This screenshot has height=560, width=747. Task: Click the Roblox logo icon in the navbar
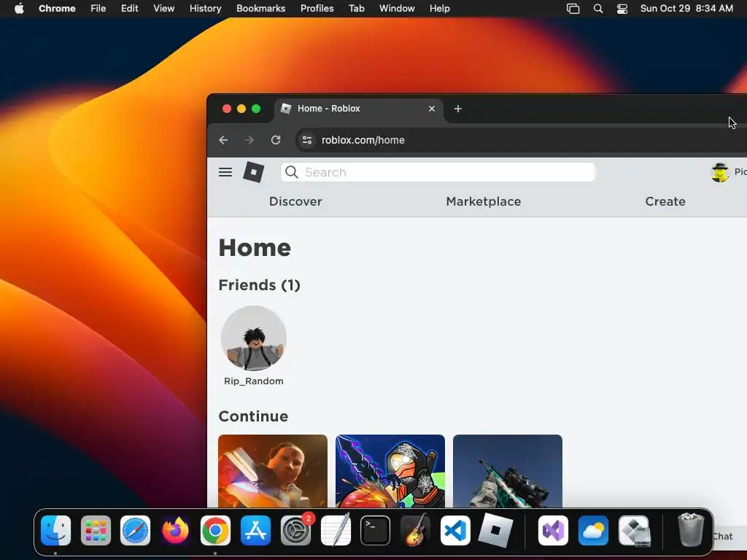click(253, 172)
